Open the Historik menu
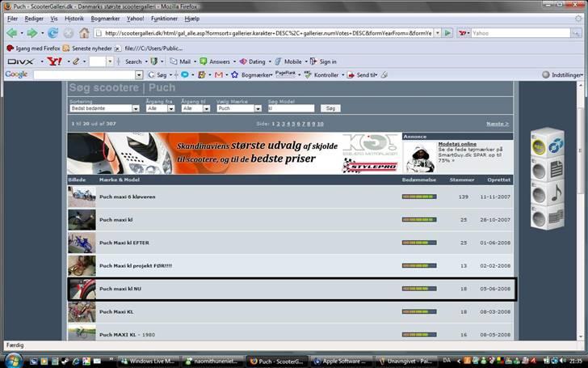The image size is (588, 368). 73,18
